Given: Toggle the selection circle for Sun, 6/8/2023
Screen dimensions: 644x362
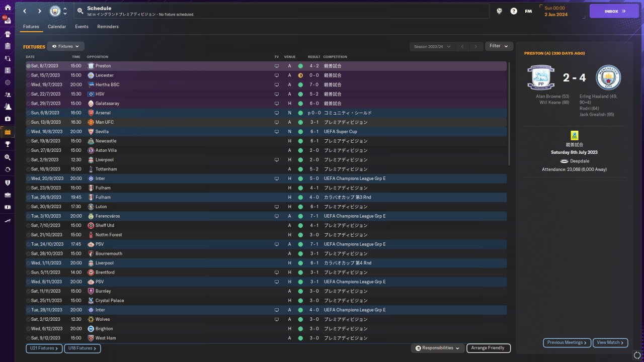Looking at the screenshot, I should [x=28, y=113].
